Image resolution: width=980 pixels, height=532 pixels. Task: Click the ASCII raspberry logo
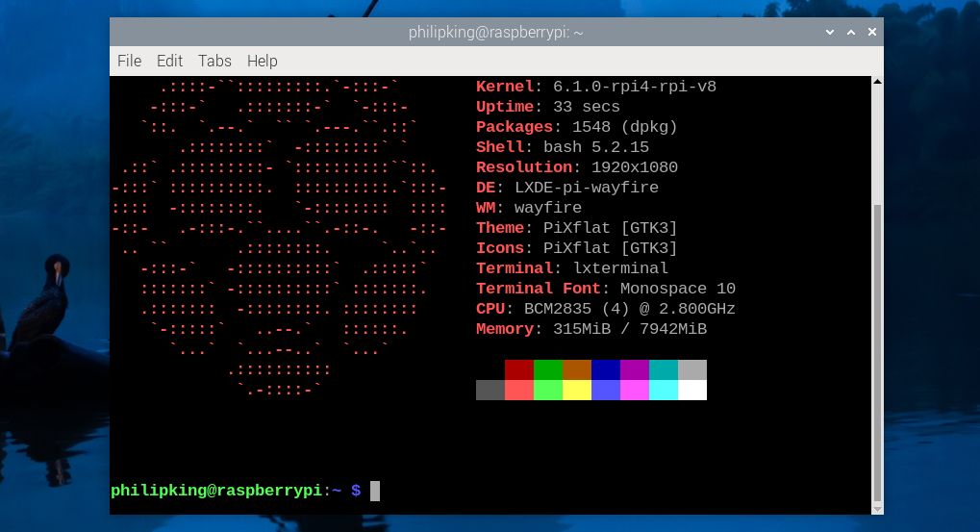coord(279,238)
